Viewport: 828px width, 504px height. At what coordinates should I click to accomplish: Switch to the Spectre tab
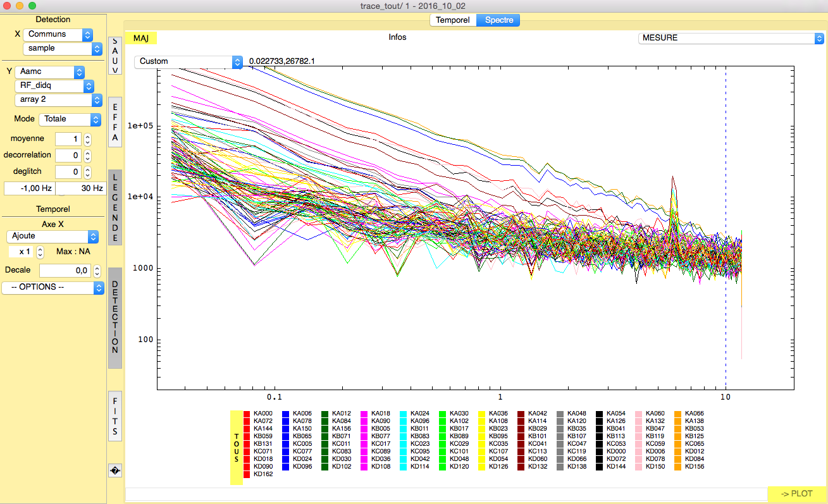pos(498,20)
